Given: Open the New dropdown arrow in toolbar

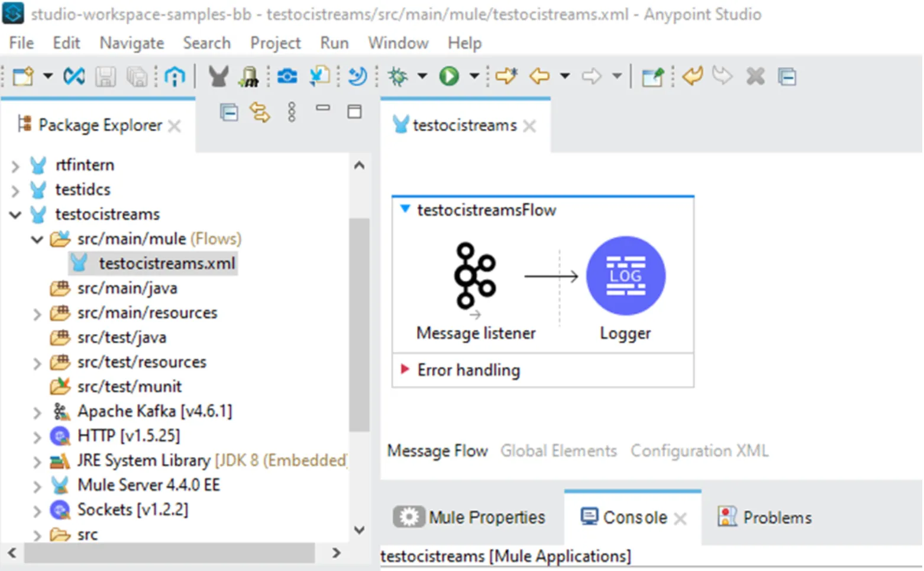Looking at the screenshot, I should 48,76.
